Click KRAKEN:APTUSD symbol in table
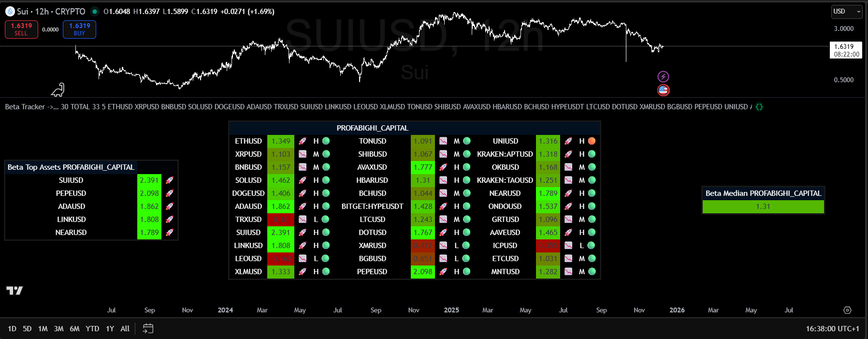868x339 pixels. (505, 154)
